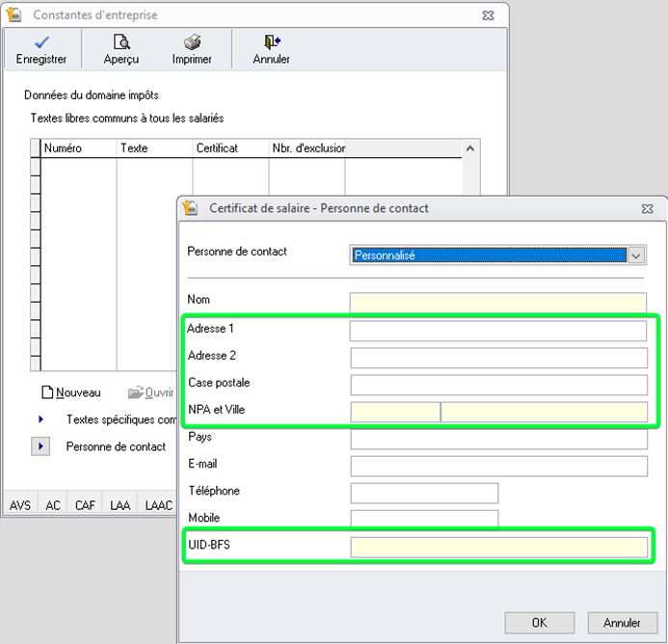The height and width of the screenshot is (644, 668).
Task: Click into the Adresse 1 field
Action: point(497,331)
